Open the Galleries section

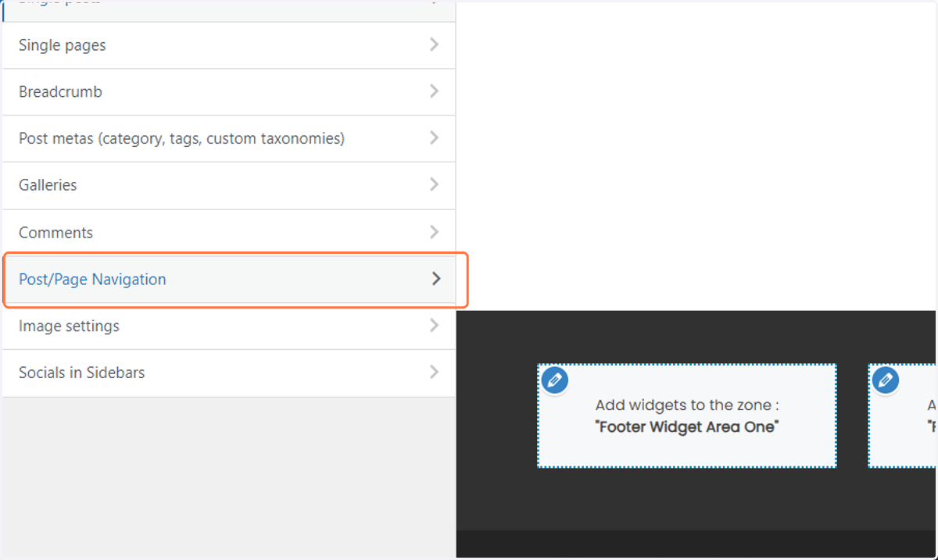pos(229,186)
